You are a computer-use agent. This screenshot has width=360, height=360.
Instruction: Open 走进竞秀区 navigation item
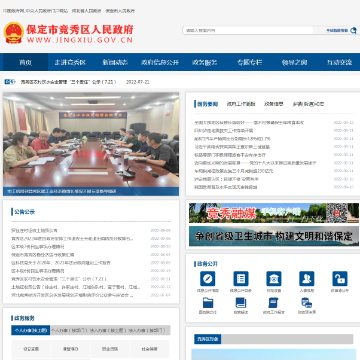coord(70,62)
